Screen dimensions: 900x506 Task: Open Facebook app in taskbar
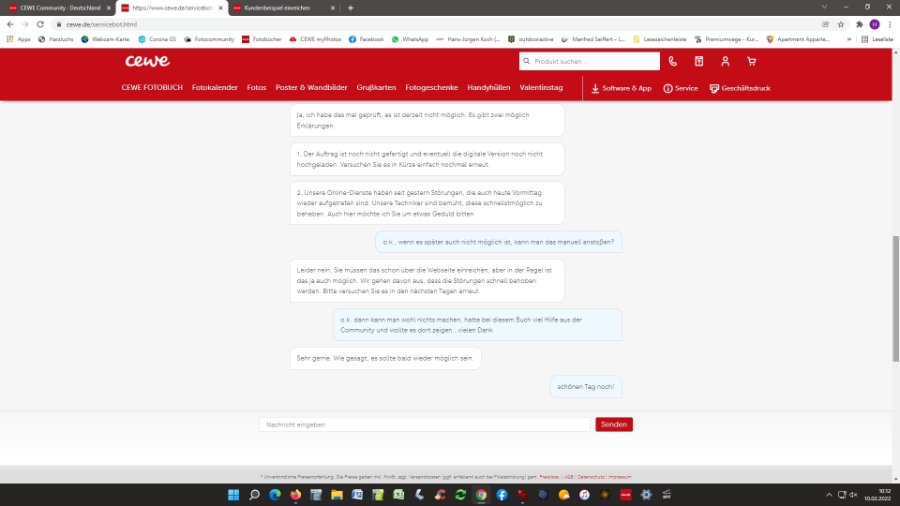[x=502, y=495]
